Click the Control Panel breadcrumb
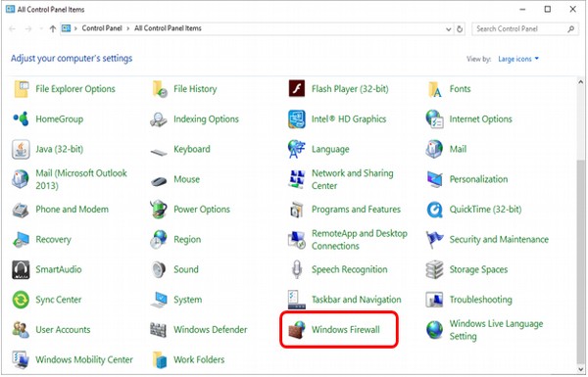This screenshot has height=377, width=588. (102, 28)
